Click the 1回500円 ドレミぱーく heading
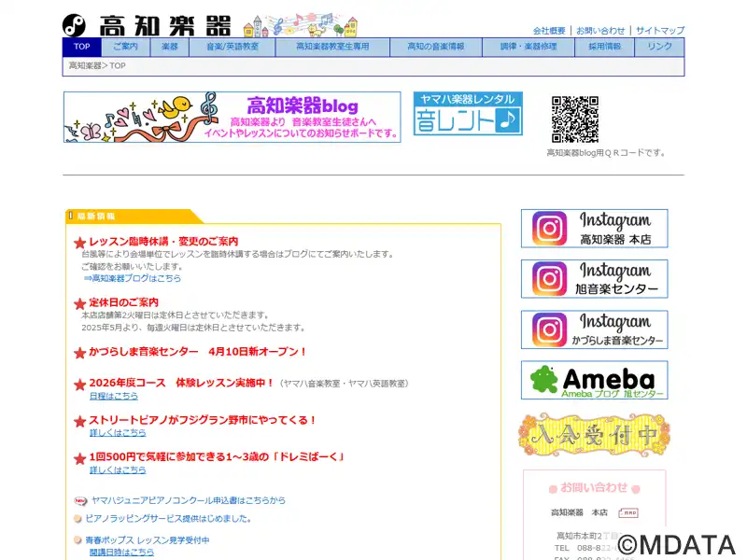Screen dimensions: 747x560 [x=217, y=456]
